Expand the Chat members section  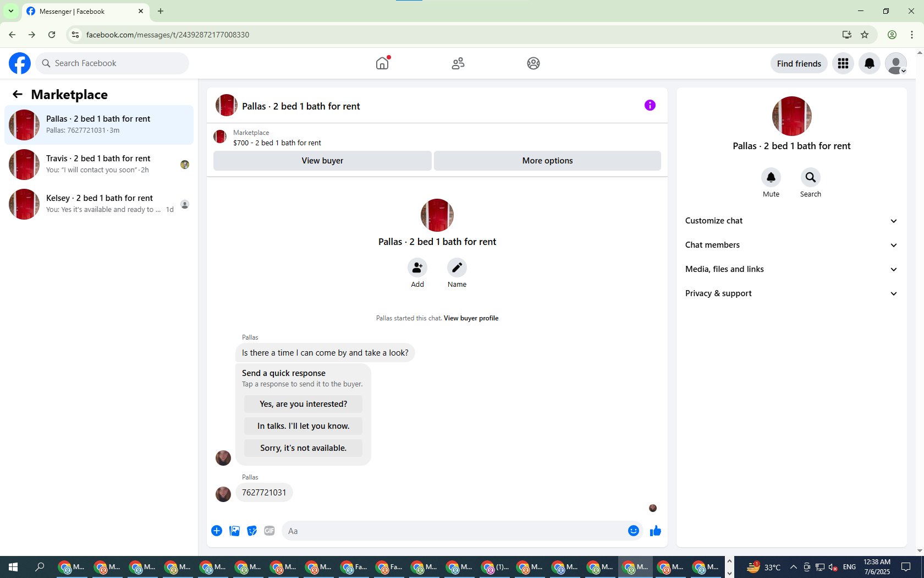(791, 245)
